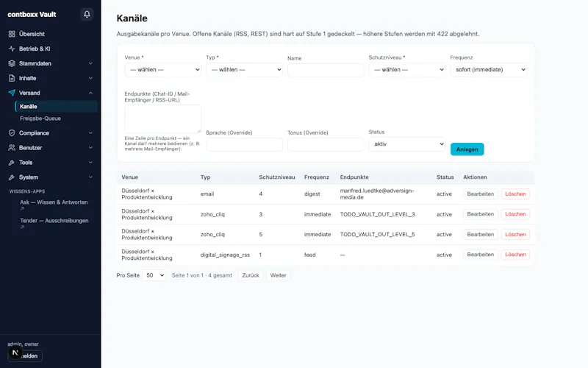Click the TODO_VAULT_OUT_LEVEL_3 endpoint cell
This screenshot has width=588, height=368.
[x=377, y=214]
